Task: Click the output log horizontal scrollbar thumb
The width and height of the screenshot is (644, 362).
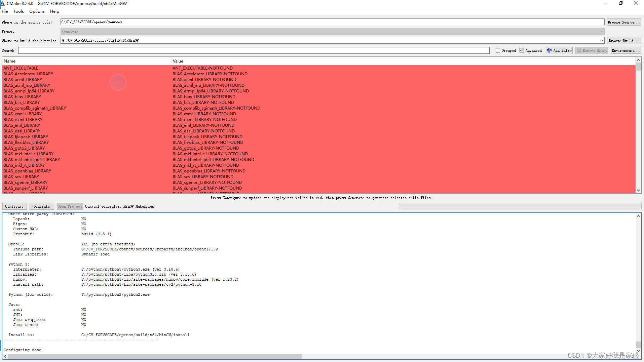Action: (x=155, y=356)
